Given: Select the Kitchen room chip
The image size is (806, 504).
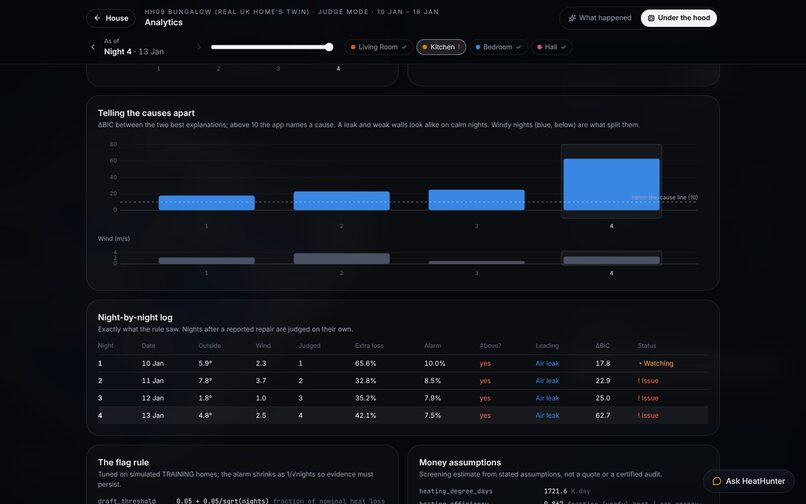Looking at the screenshot, I should (x=441, y=47).
